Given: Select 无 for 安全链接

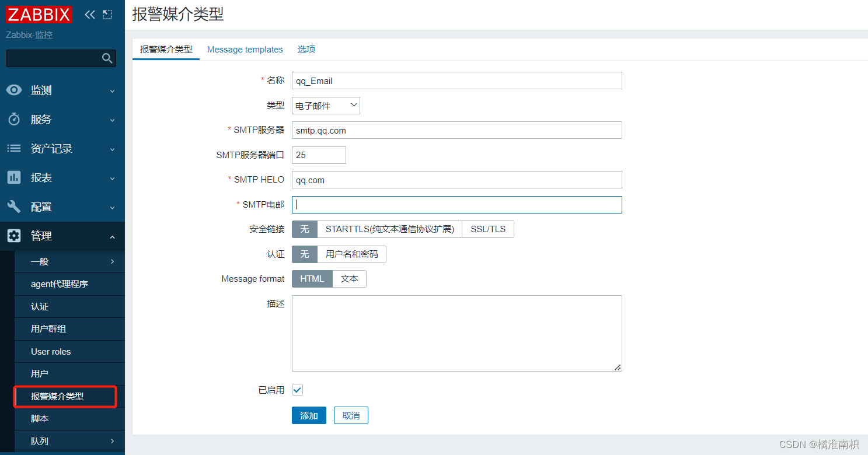Looking at the screenshot, I should pos(305,229).
